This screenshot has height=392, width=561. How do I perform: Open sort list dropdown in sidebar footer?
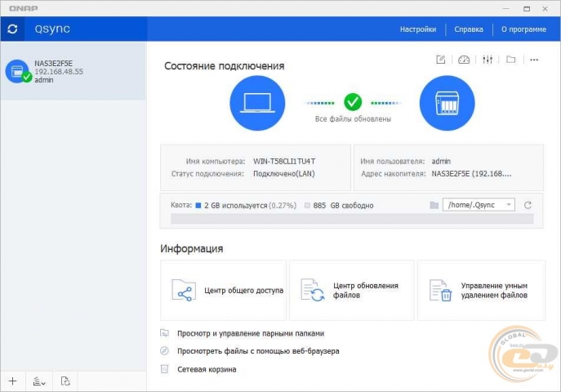click(x=39, y=381)
